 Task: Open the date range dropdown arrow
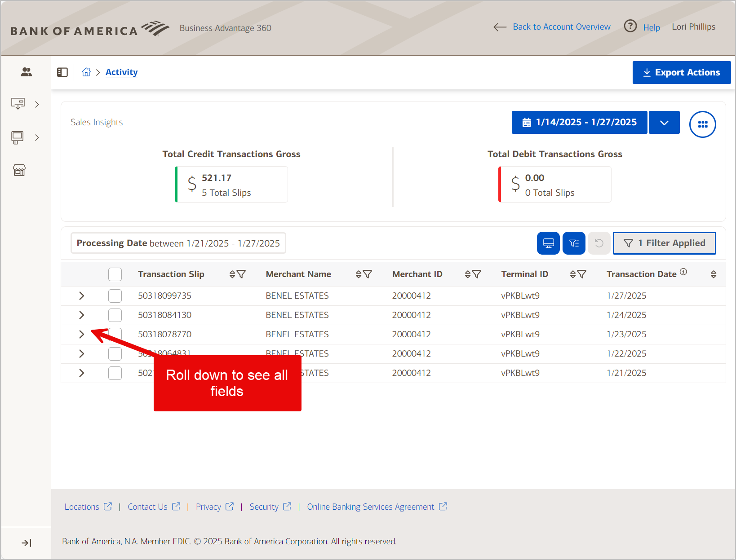(x=664, y=123)
